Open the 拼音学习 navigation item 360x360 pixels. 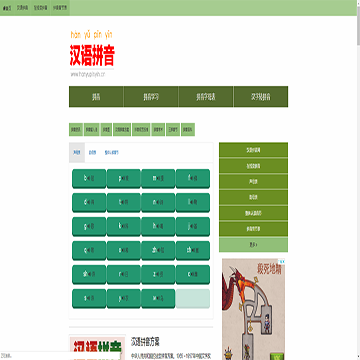coord(151,97)
